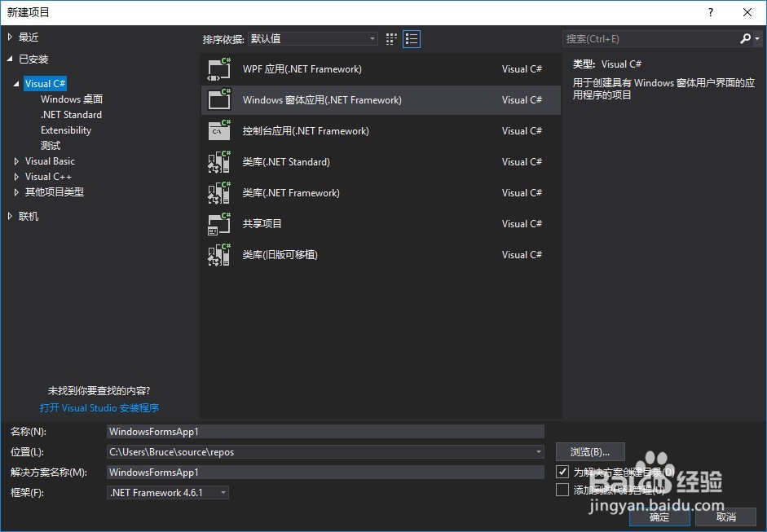Click the legacy portable class library icon
The image size is (767, 532).
click(x=218, y=254)
